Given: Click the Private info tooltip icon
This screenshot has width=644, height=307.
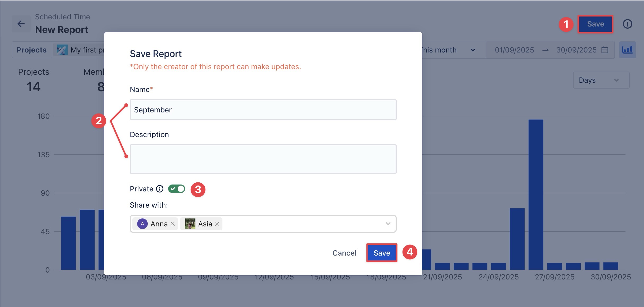Looking at the screenshot, I should [160, 189].
